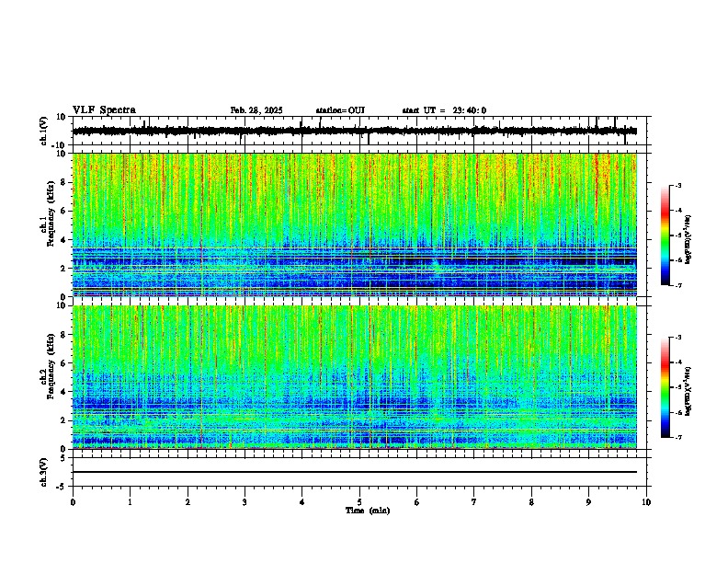
Task: Click the ch.2 spectrogram color scale bar
Action: tap(665, 387)
